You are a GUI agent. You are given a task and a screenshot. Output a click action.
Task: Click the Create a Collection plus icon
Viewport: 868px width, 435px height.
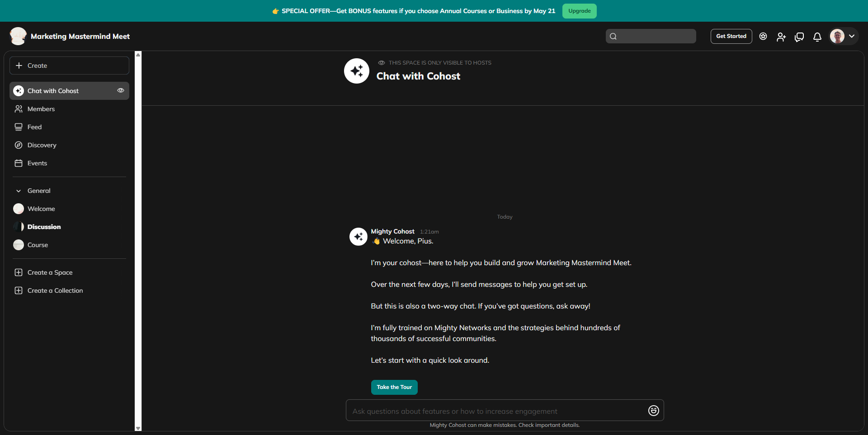(x=19, y=290)
